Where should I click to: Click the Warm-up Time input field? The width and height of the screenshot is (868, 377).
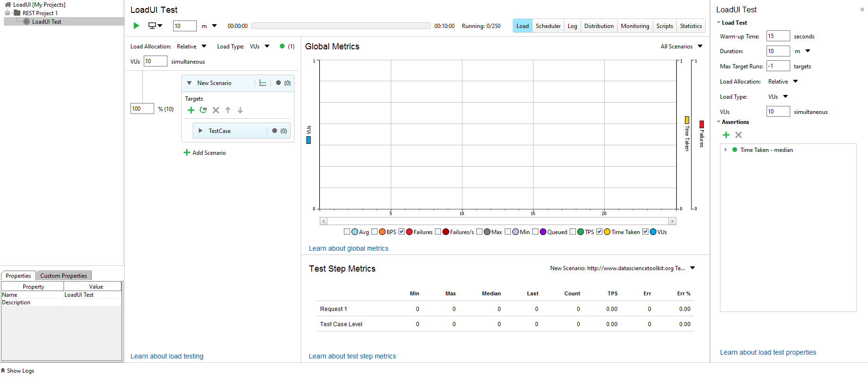point(778,36)
